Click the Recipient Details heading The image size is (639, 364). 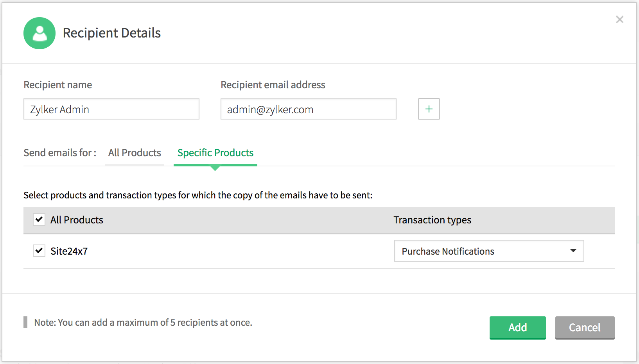(112, 33)
